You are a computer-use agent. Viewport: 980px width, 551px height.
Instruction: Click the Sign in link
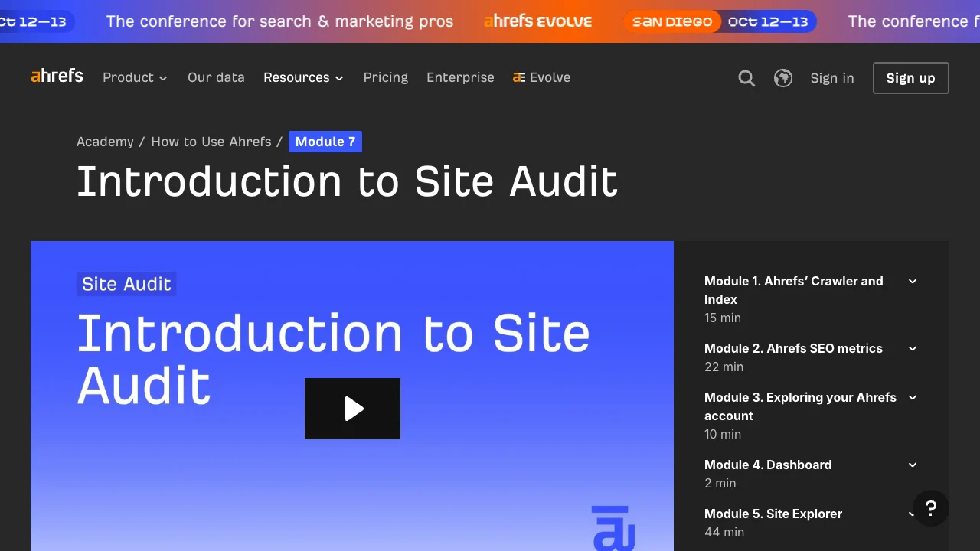pos(832,78)
